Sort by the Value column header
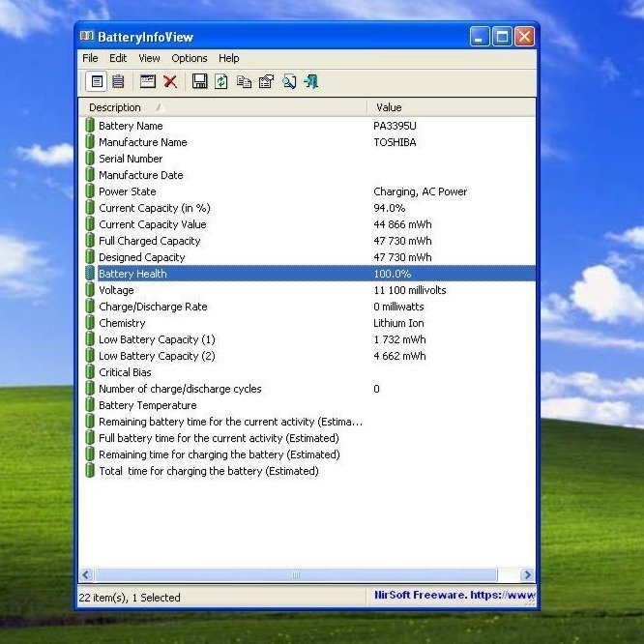The height and width of the screenshot is (644, 644). 451,107
